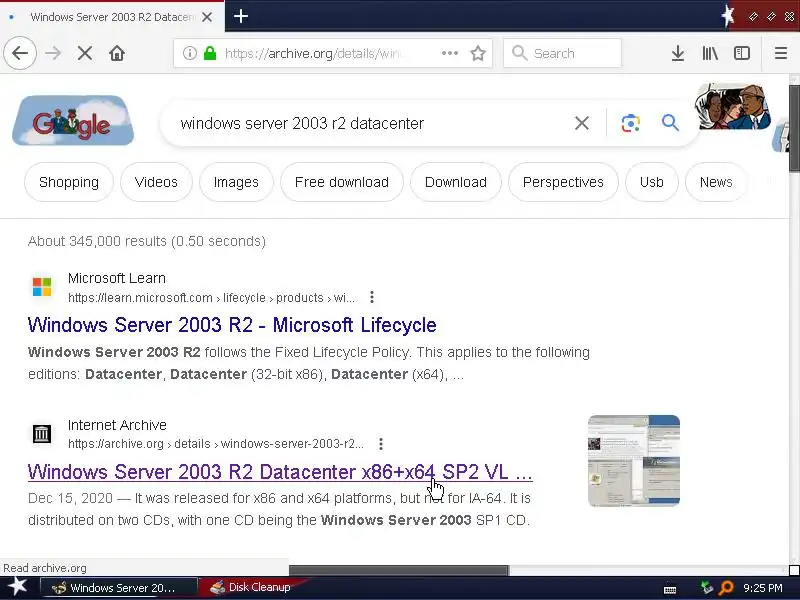This screenshot has height=600, width=800.
Task: Open more options for Microsoft Learn result
Action: 372,297
